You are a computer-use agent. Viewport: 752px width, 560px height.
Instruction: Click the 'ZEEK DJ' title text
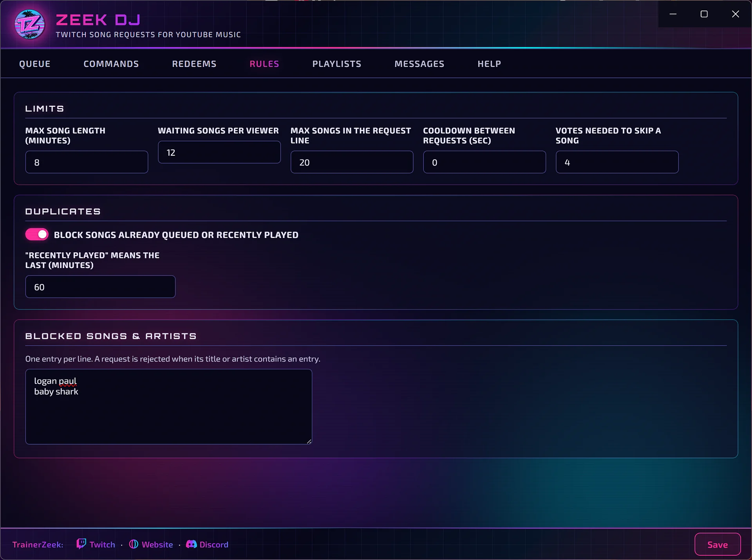click(98, 20)
